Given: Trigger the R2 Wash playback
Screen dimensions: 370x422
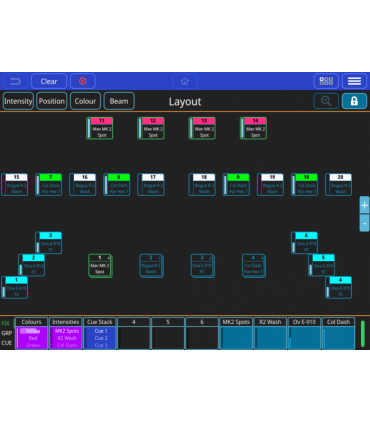Looking at the screenshot, I should pos(270,333).
